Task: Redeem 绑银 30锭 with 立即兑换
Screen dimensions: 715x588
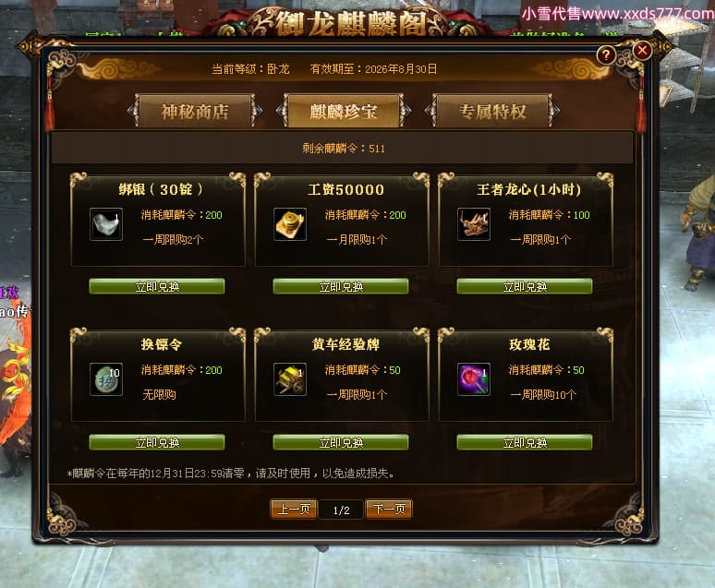Action: 157,286
